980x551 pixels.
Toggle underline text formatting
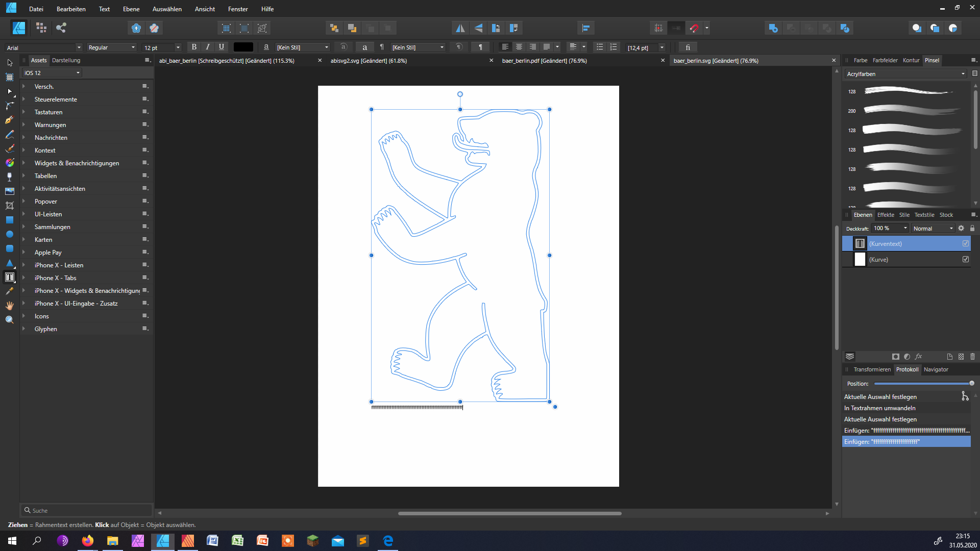pos(222,47)
